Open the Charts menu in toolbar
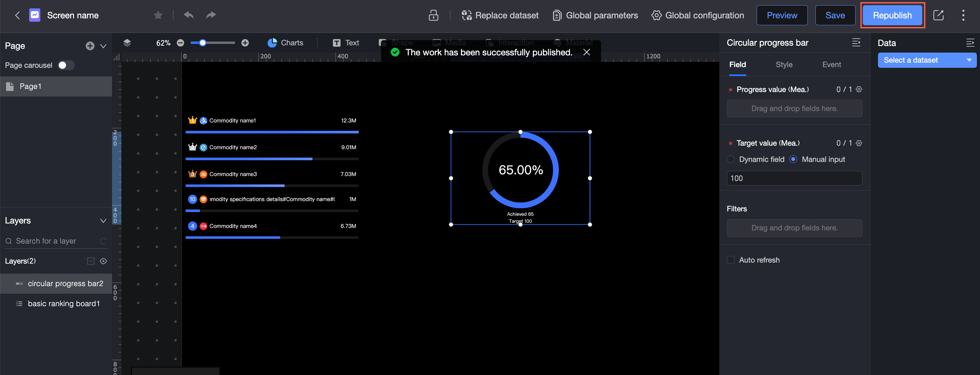The image size is (980, 375). (285, 43)
